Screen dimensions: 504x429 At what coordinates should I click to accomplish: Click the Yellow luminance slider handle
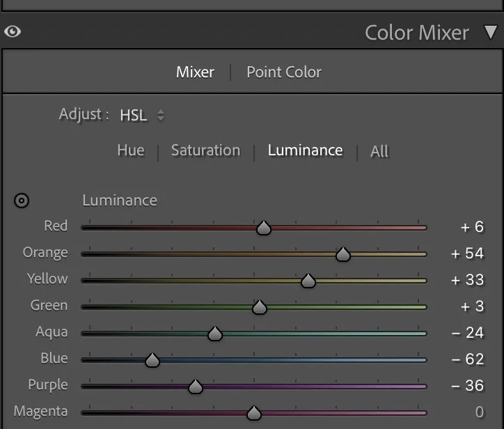pos(308,281)
